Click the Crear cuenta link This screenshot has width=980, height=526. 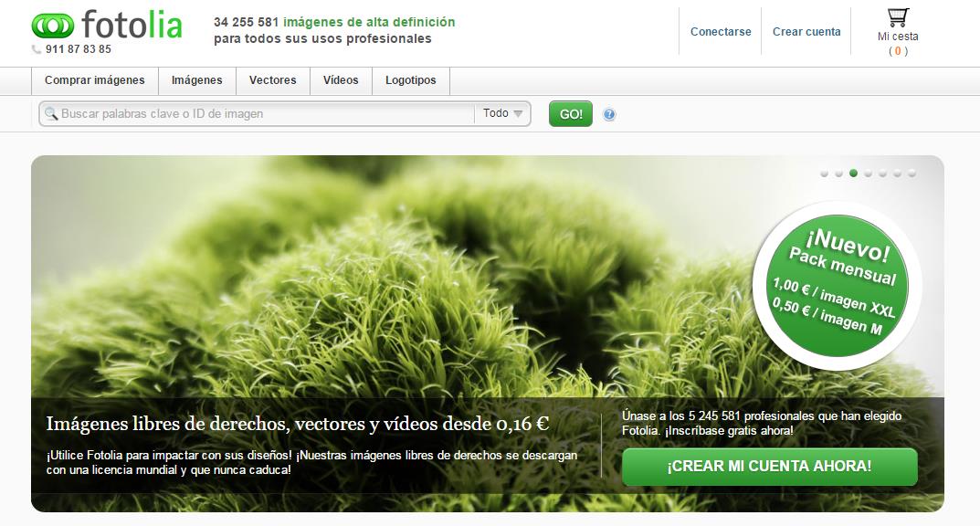tap(806, 32)
